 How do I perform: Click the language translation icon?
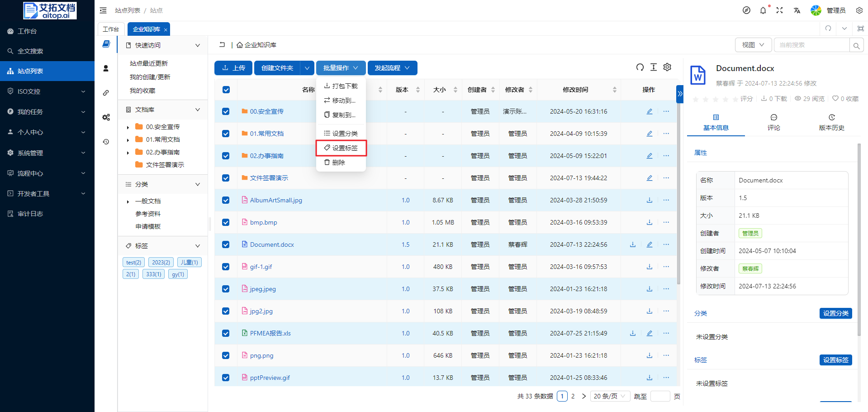tap(797, 10)
